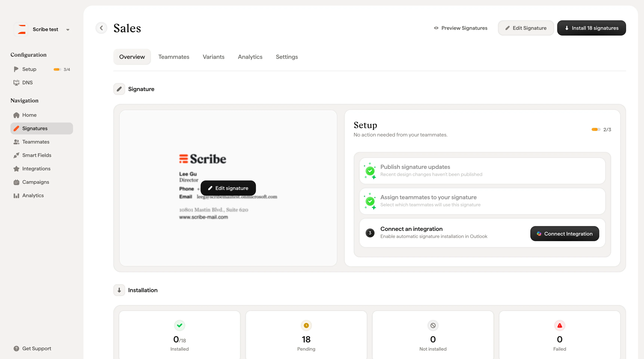The width and height of the screenshot is (644, 359).
Task: Open the Settings tab
Action: tap(287, 57)
